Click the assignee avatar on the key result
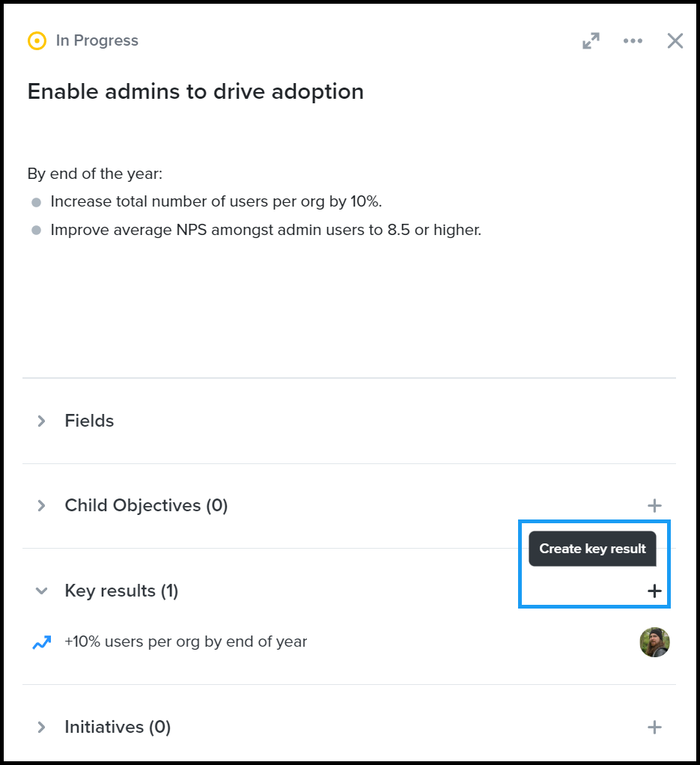This screenshot has height=765, width=700. coord(654,642)
